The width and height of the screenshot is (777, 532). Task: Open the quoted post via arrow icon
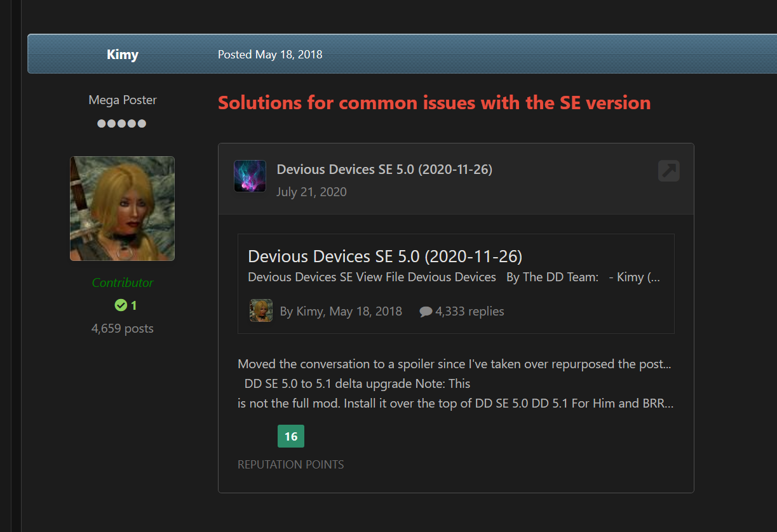click(x=669, y=171)
